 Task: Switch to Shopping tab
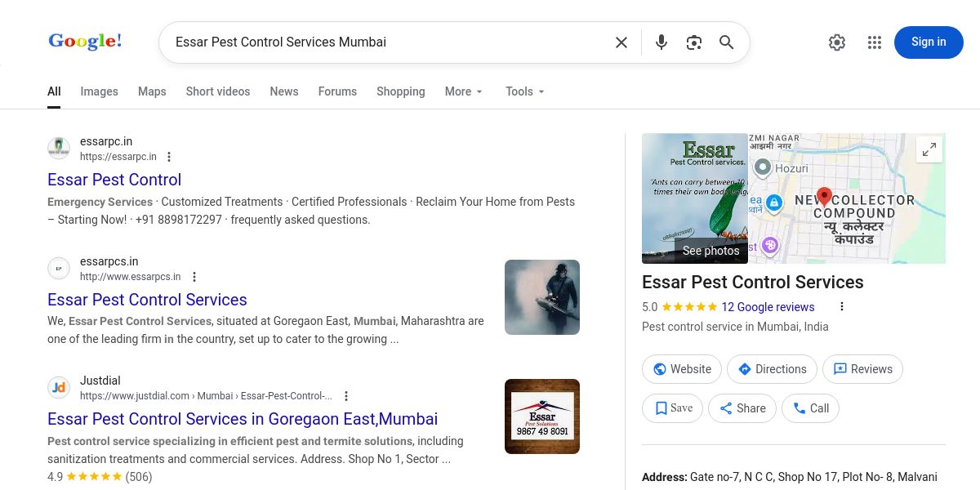[400, 91]
